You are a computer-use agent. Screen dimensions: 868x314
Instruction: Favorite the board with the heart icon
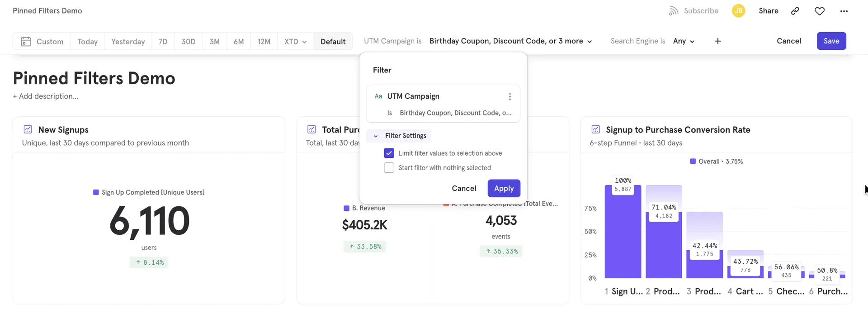pyautogui.click(x=819, y=11)
